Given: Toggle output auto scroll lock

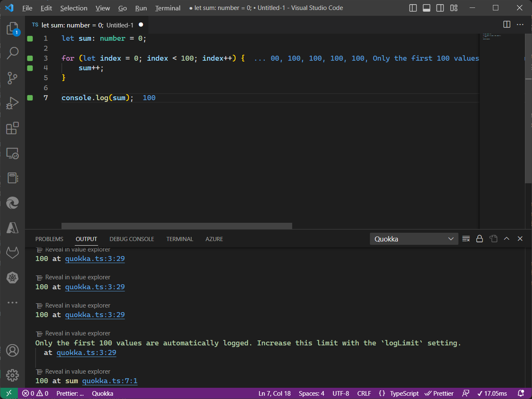Looking at the screenshot, I should click(x=480, y=239).
